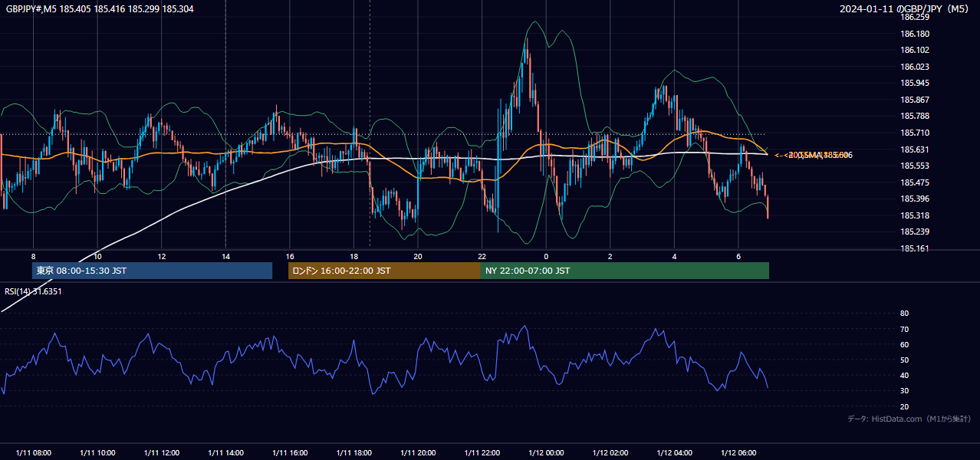The height and width of the screenshot is (460, 980).
Task: Click RSI scale value 70
Action: [x=904, y=329]
